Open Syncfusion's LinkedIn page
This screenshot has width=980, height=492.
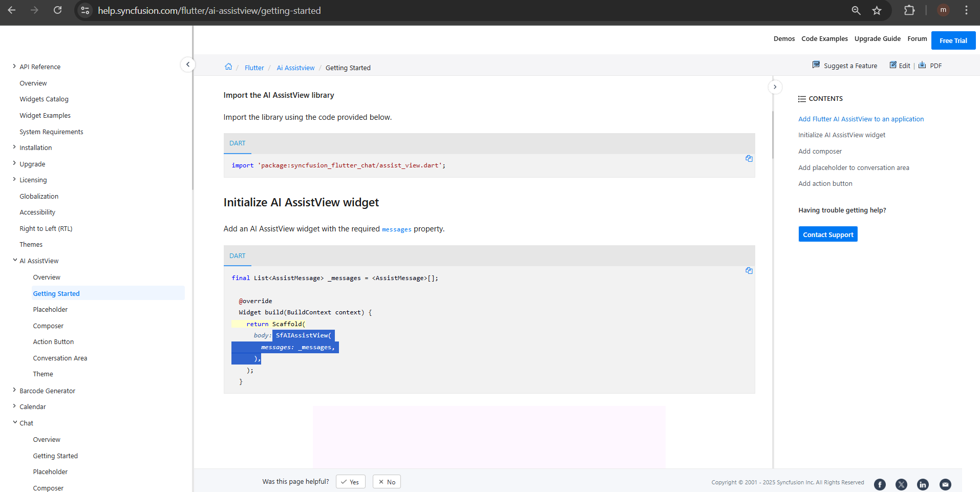tap(923, 484)
